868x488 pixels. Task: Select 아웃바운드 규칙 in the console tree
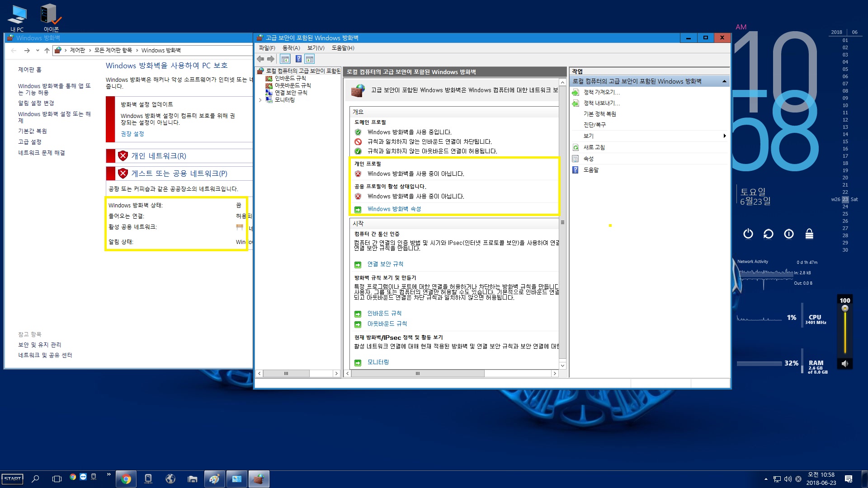pyautogui.click(x=292, y=85)
